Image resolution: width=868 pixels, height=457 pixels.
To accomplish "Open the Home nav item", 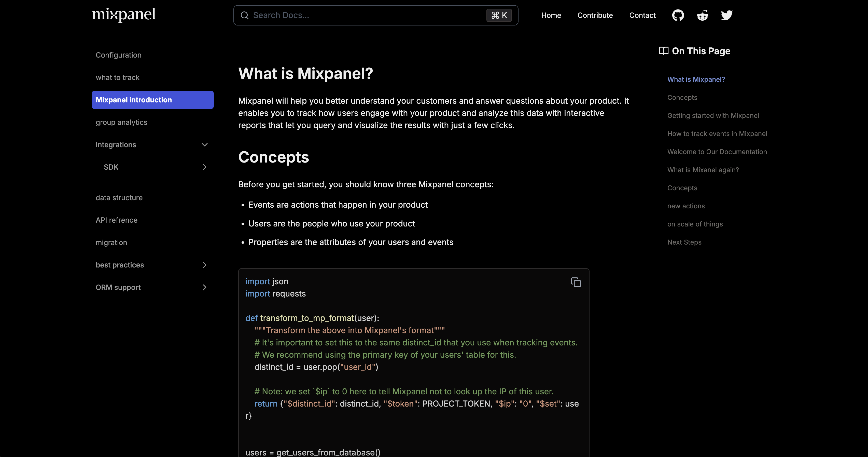I will (551, 16).
